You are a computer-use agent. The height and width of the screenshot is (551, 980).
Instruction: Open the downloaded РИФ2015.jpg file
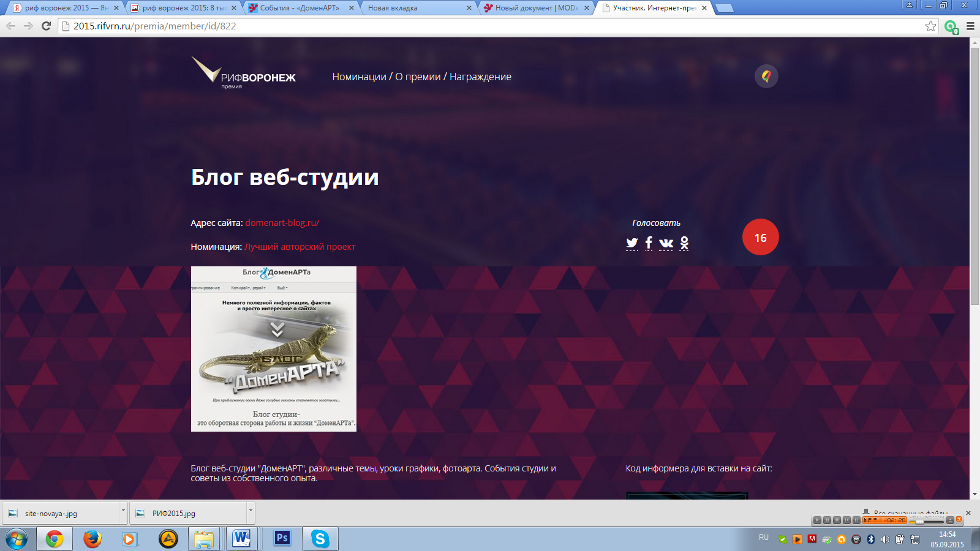189,513
